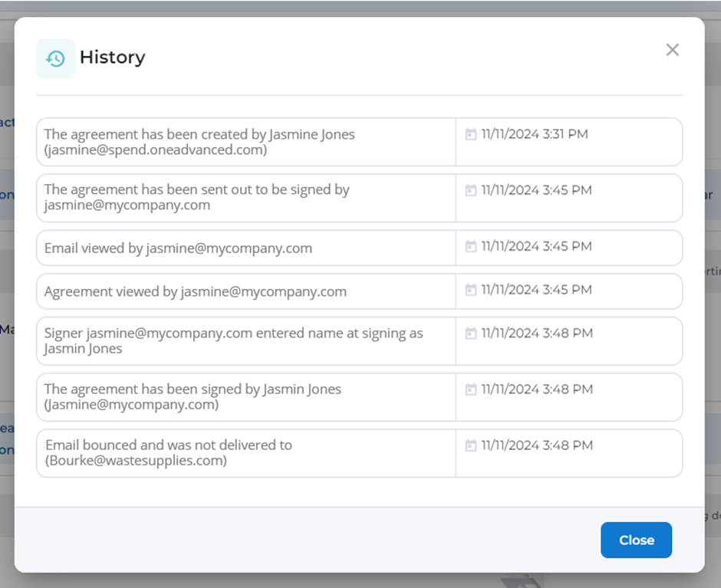Image resolution: width=721 pixels, height=588 pixels.
Task: Select the agreement sent out to be signed entry
Action: coord(196,198)
